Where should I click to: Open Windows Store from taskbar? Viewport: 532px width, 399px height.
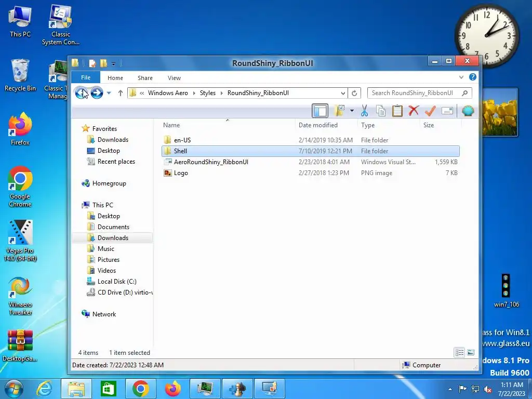[x=108, y=389]
